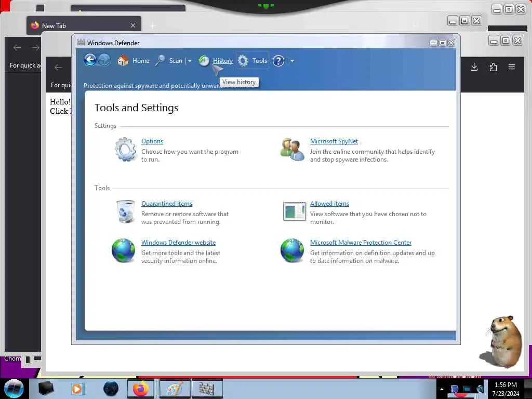Click back arrow in outer Firefox window
This screenshot has height=399, width=532.
tap(17, 47)
